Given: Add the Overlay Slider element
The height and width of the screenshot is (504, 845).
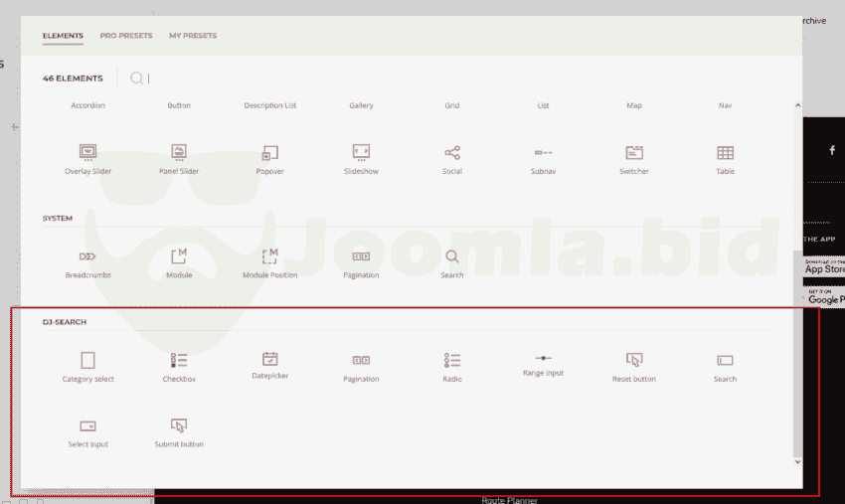Looking at the screenshot, I should pyautogui.click(x=87, y=154).
